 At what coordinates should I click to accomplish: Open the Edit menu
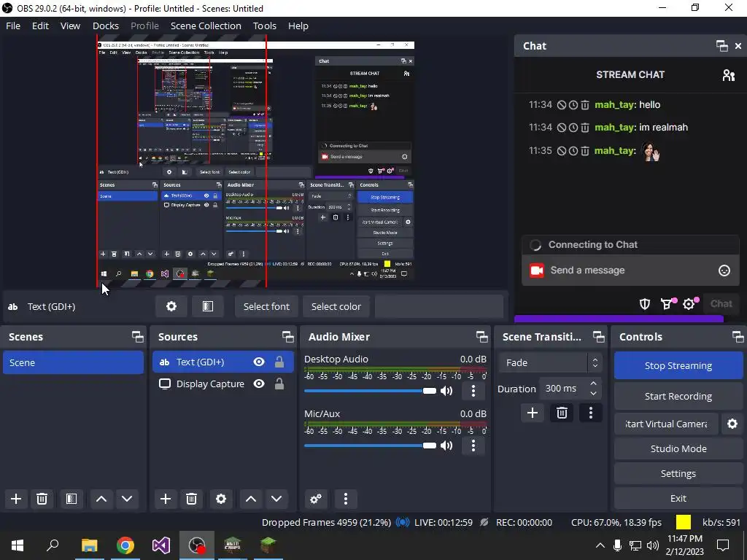point(41,26)
